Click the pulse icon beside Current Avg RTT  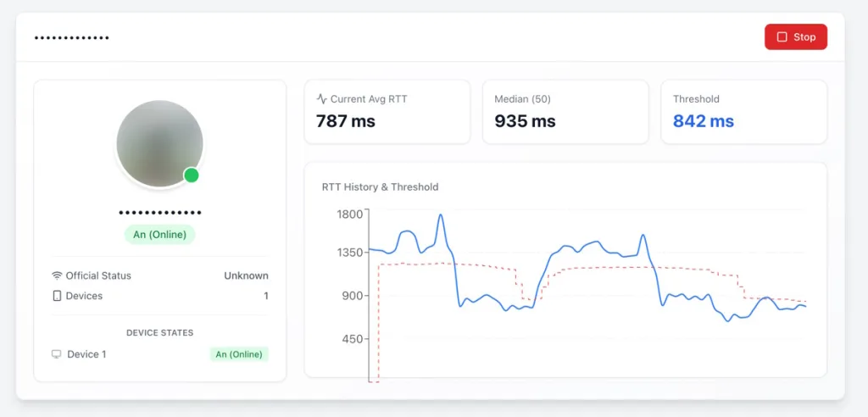click(322, 99)
